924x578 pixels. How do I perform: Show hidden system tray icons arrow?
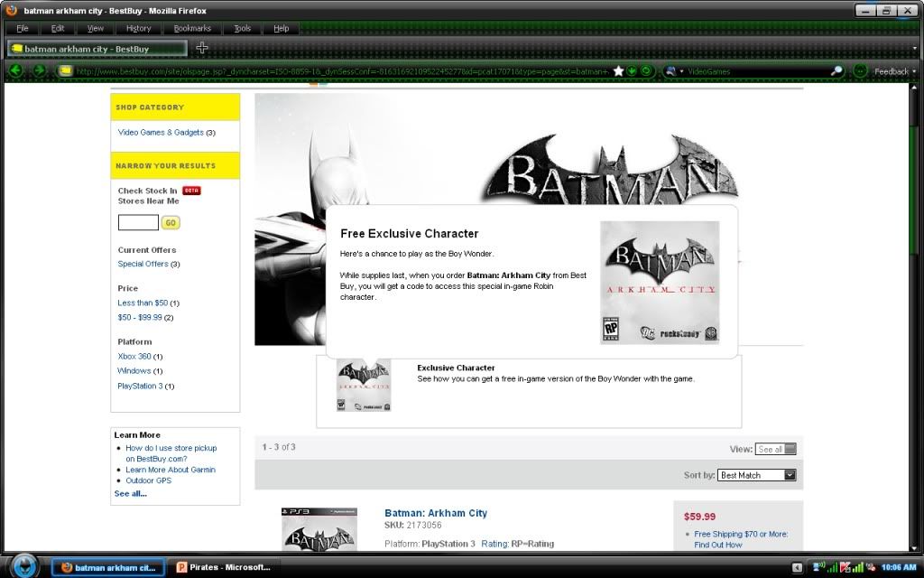click(798, 567)
